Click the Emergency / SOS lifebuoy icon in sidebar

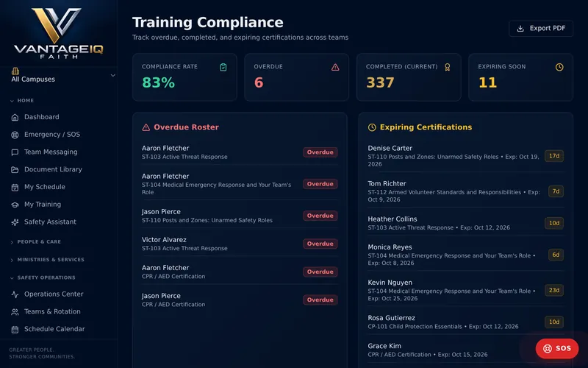tap(15, 135)
